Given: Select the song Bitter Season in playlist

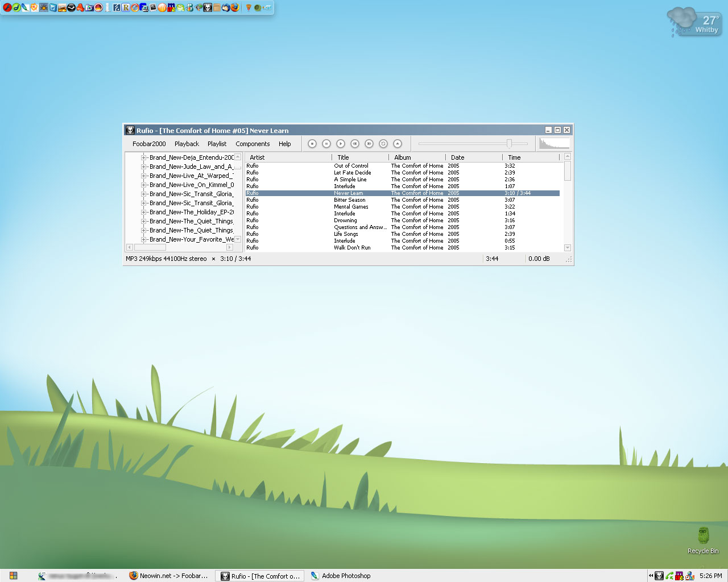Looking at the screenshot, I should point(349,200).
